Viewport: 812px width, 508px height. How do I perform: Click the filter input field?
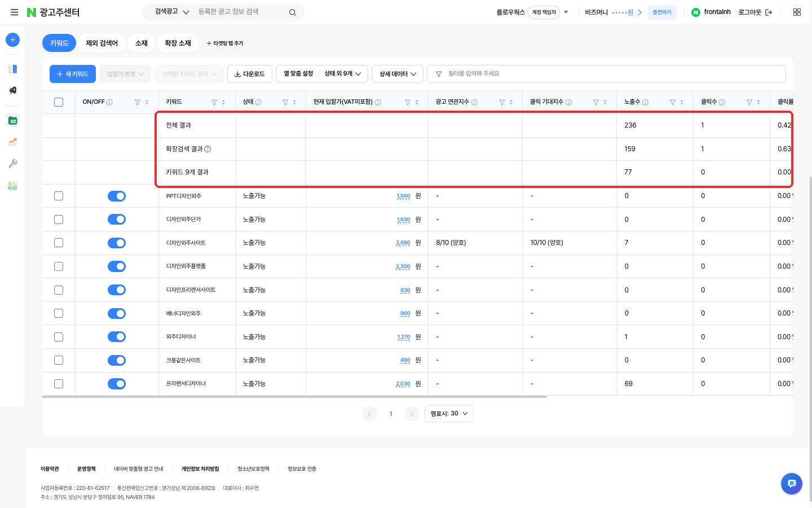tap(606, 74)
